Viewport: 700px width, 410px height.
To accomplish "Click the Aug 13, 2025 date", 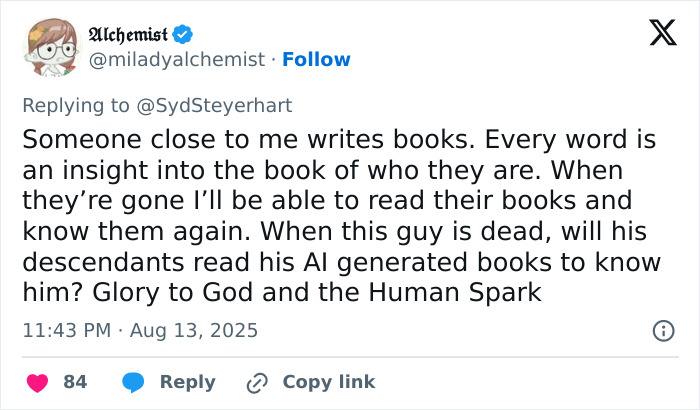I will [200, 330].
